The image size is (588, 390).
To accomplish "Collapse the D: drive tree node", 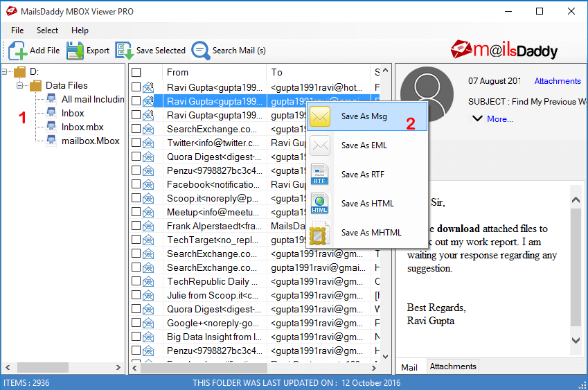I will coord(4,71).
